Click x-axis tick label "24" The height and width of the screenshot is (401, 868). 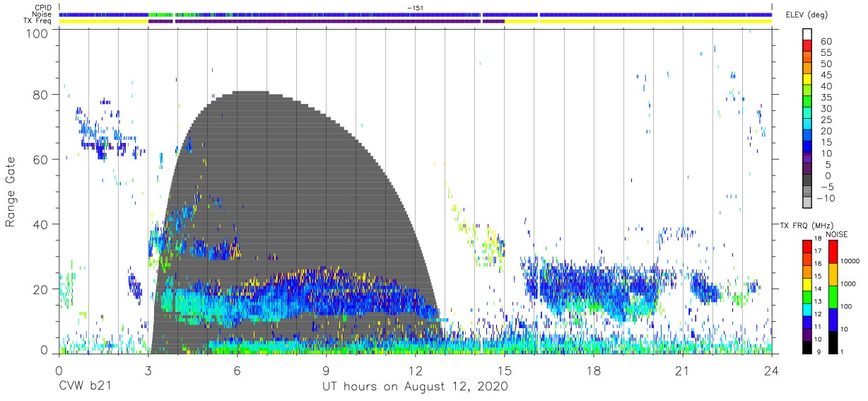click(772, 371)
